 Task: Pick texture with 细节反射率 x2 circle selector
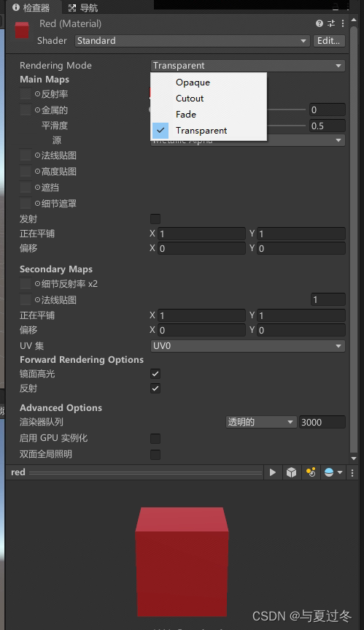click(x=37, y=284)
